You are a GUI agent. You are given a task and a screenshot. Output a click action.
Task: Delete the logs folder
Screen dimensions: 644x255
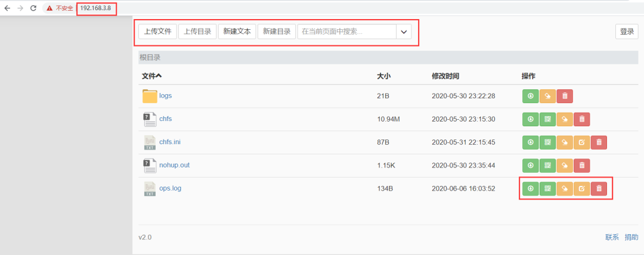[565, 96]
